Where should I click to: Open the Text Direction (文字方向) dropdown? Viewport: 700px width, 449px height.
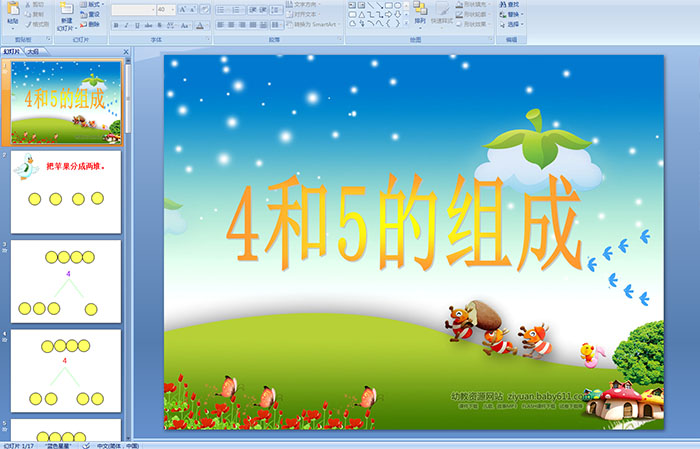304,4
